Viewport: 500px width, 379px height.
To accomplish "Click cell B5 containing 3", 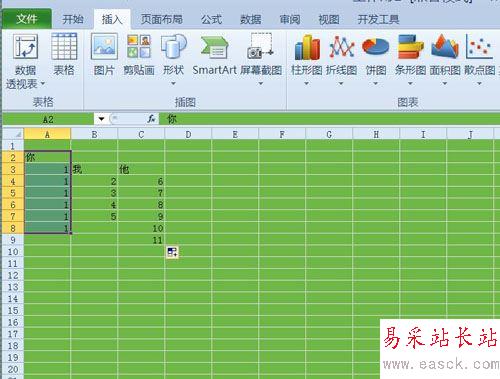I will (x=94, y=193).
